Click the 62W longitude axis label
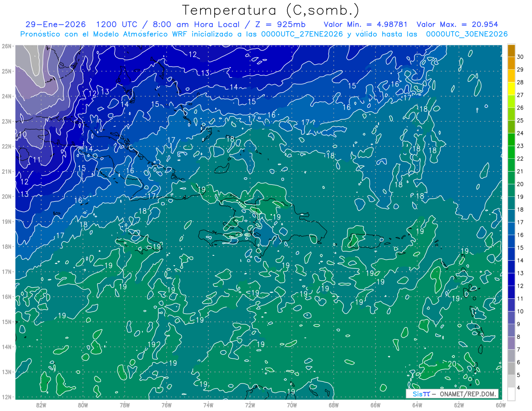This screenshot has height=411, width=532. tap(459, 405)
